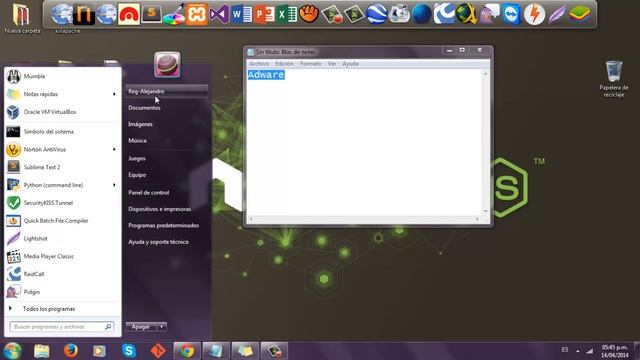This screenshot has height=360, width=640.
Task: Open Edición menu in Bloc de notas
Action: (284, 64)
